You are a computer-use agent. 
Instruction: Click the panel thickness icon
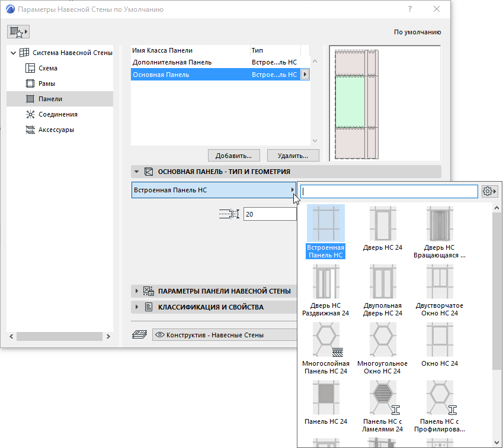229,214
